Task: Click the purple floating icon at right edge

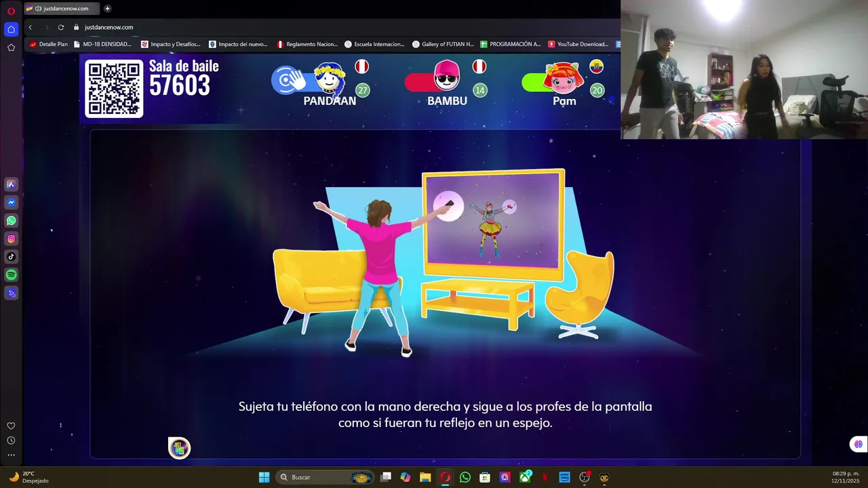Action: (x=858, y=445)
